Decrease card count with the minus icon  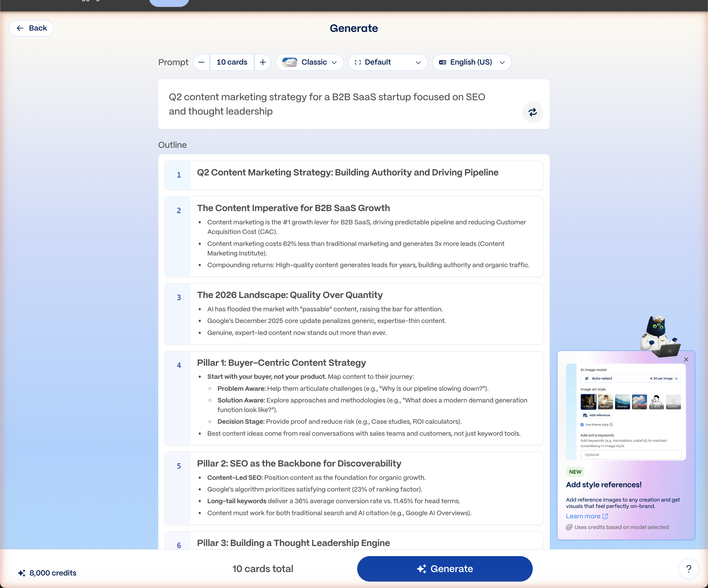(x=201, y=62)
